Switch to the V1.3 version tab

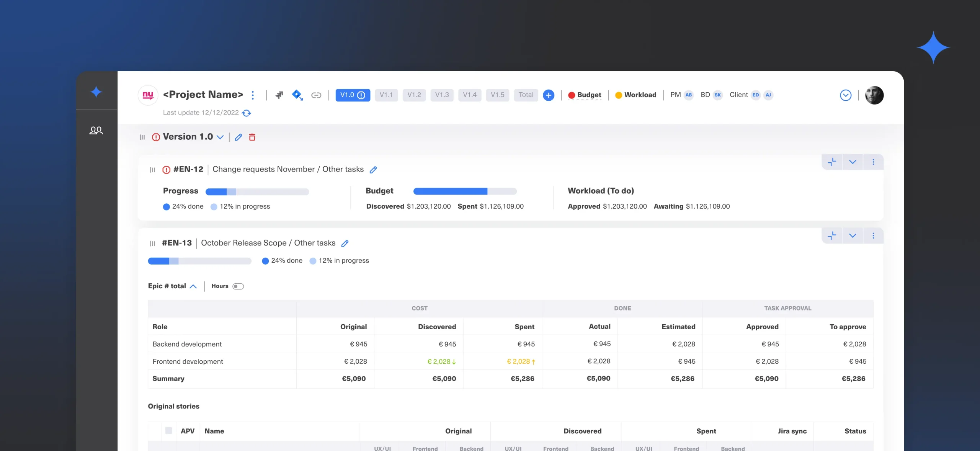point(442,95)
